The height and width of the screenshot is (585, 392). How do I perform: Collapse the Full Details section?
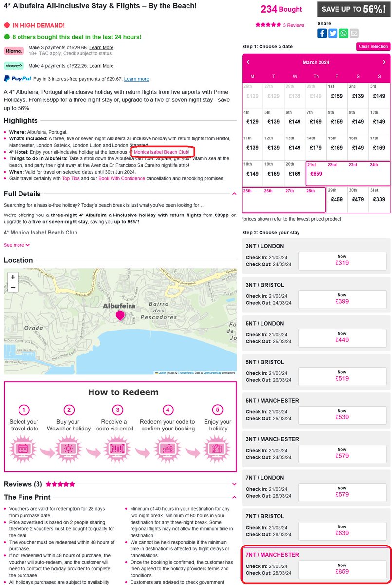click(x=234, y=193)
